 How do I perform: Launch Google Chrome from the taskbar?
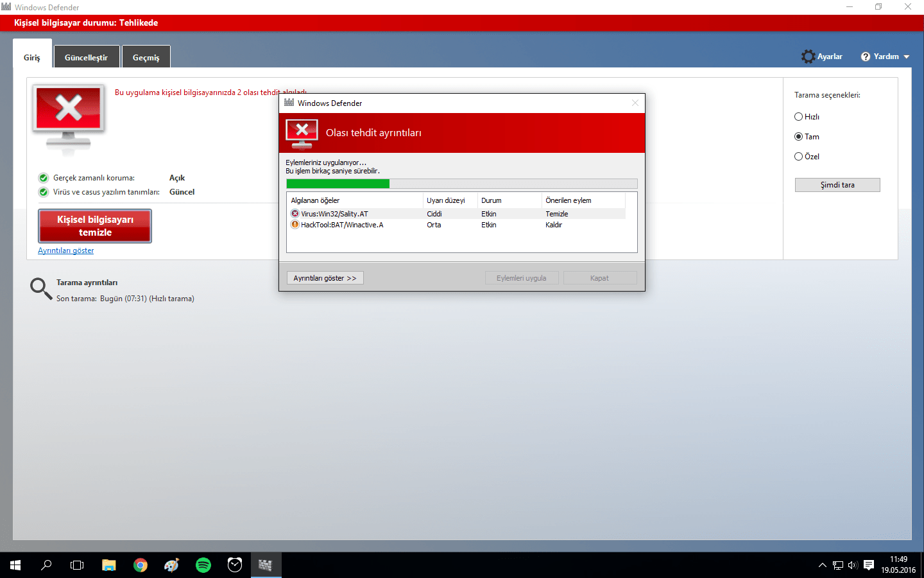coord(141,565)
